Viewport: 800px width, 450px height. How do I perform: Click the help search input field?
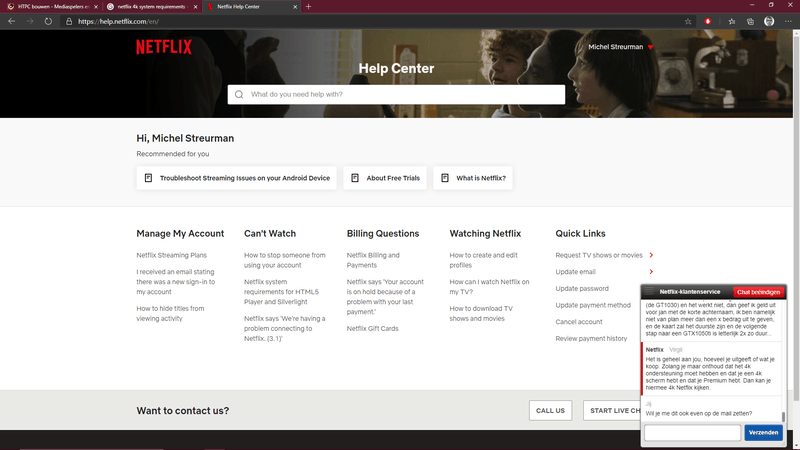pyautogui.click(x=396, y=94)
